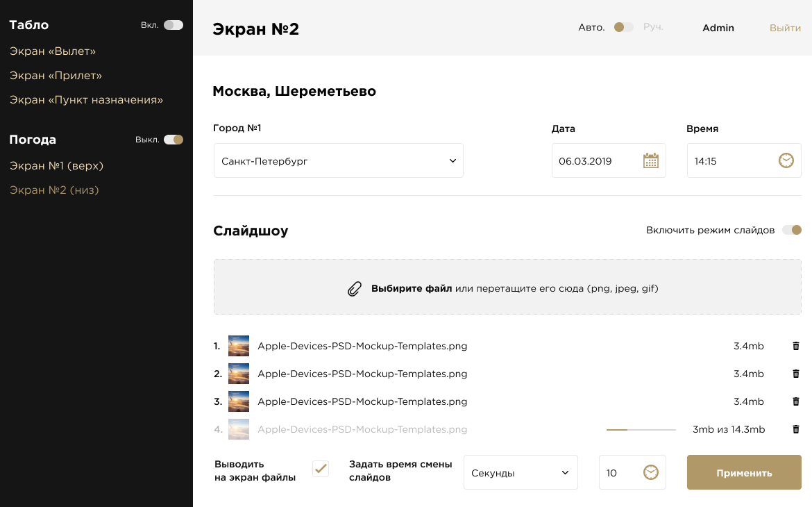Disable the Включить режим слайдов switch
Screen dimensions: 812x507
coord(791,230)
